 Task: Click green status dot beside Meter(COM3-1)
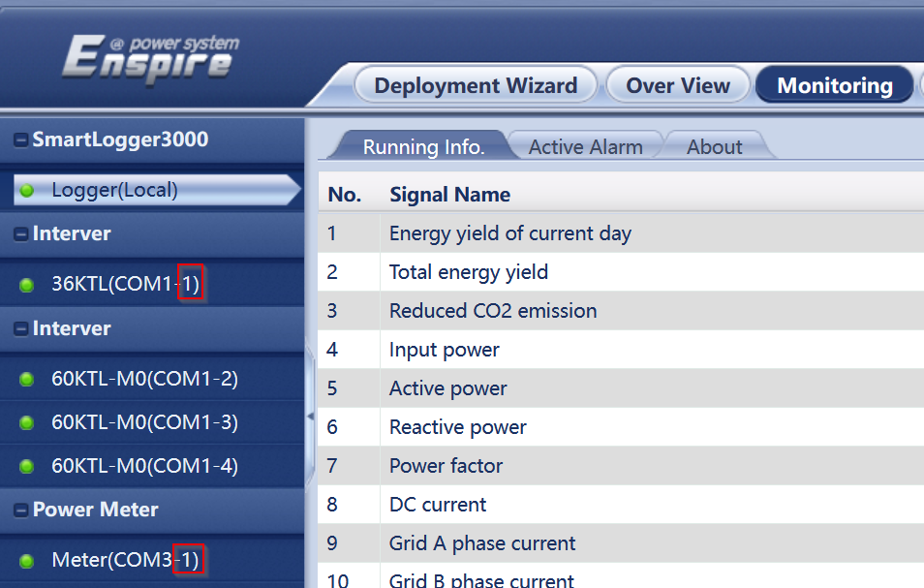click(x=27, y=561)
